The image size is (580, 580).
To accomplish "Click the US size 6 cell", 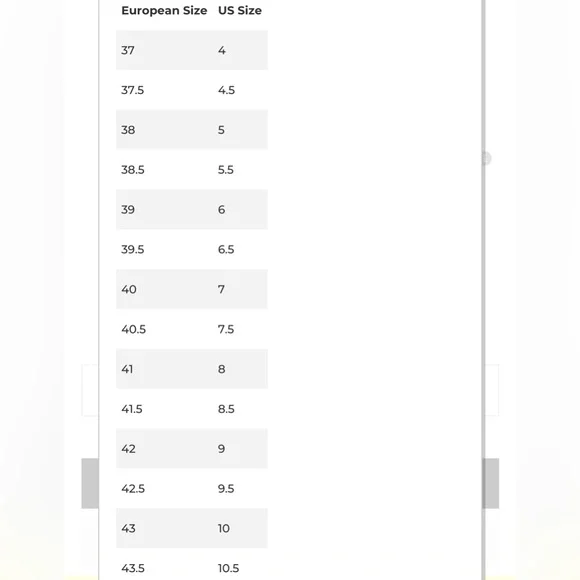I will [x=221, y=210].
